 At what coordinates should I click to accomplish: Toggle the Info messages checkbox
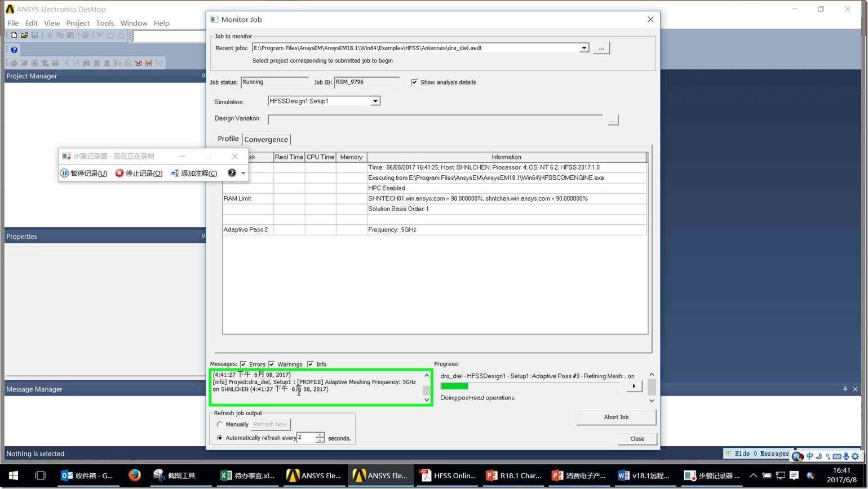coord(310,364)
